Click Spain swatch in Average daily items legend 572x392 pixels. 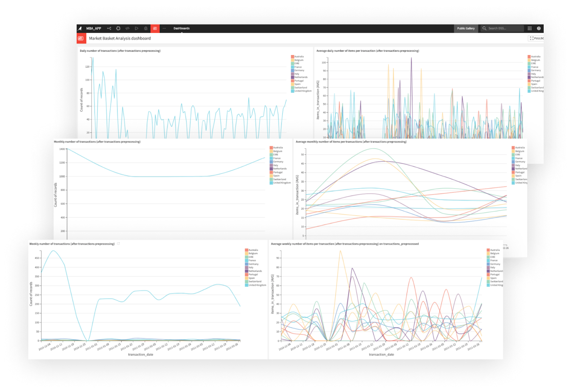[x=529, y=84]
